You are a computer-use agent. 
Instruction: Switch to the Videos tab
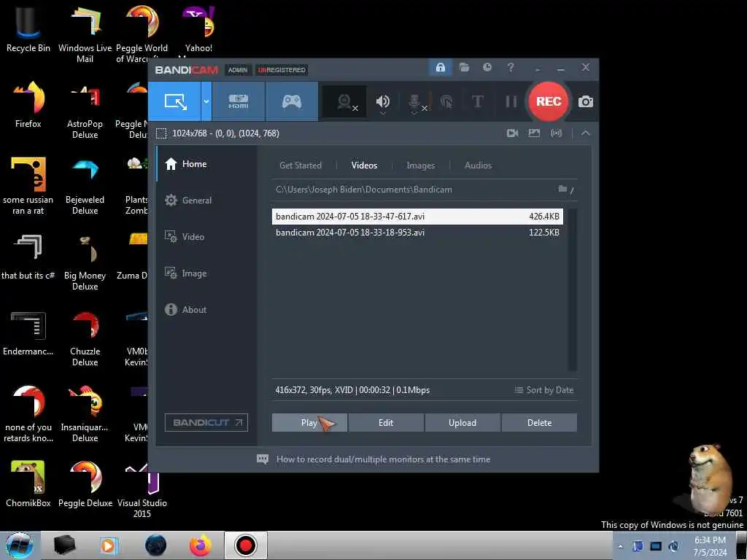[x=364, y=166]
